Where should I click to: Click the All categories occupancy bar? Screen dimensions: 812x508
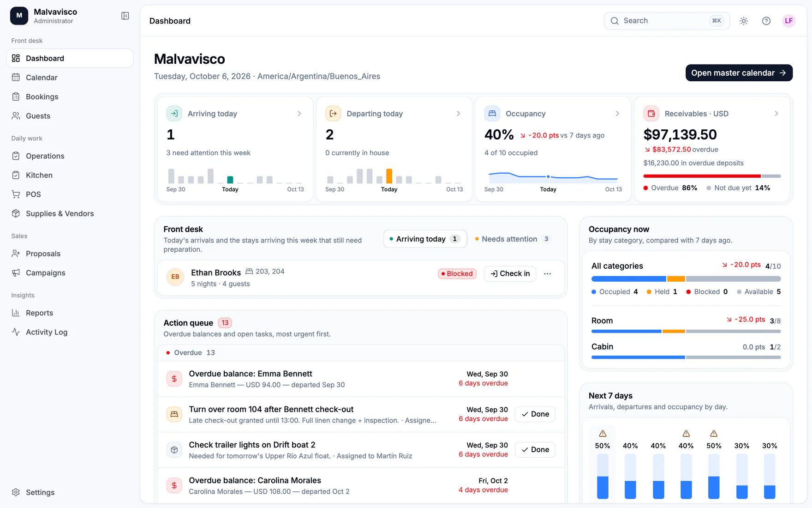click(x=686, y=279)
